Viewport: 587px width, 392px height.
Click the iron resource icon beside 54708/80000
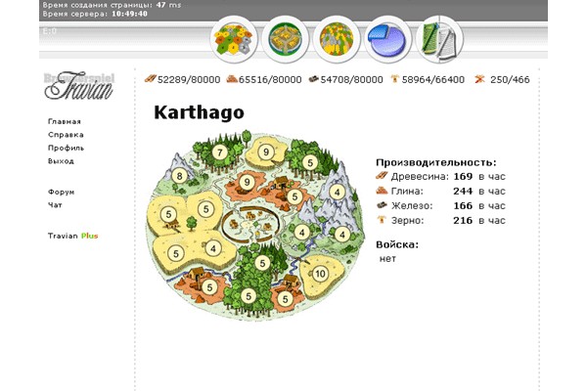(x=313, y=79)
